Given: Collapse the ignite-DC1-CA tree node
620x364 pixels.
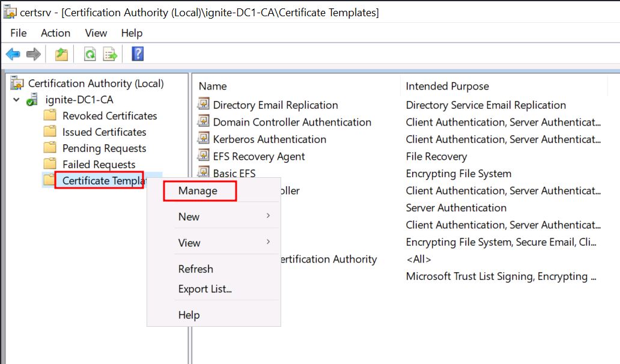Looking at the screenshot, I should point(16,100).
